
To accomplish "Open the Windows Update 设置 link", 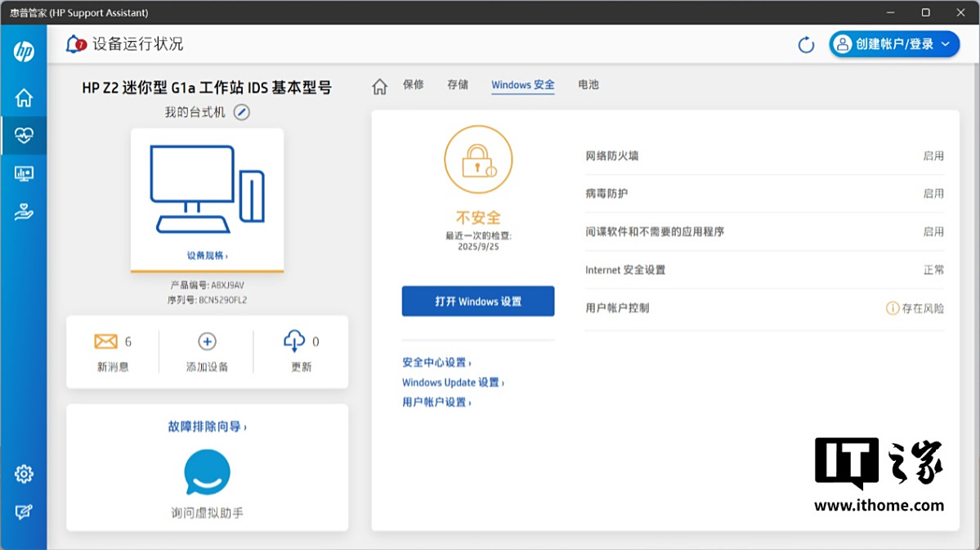I will click(453, 382).
